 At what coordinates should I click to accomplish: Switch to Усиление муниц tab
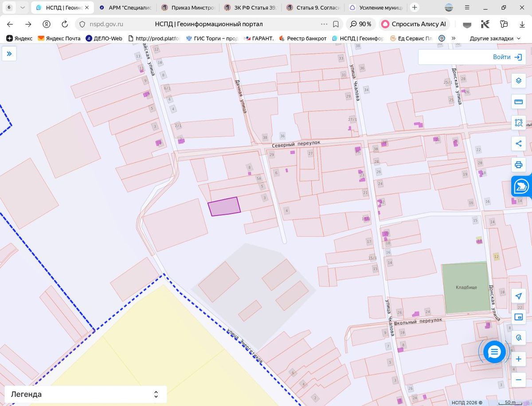point(376,8)
